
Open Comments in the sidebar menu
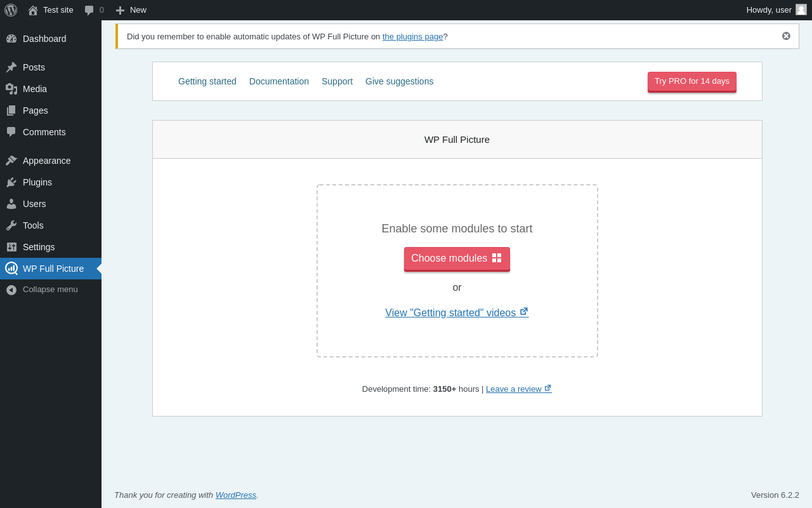coord(51,132)
